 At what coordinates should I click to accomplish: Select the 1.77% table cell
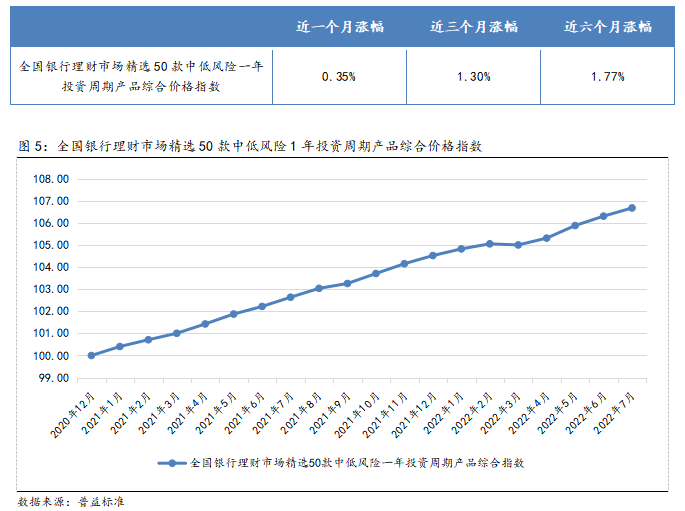[x=607, y=76]
